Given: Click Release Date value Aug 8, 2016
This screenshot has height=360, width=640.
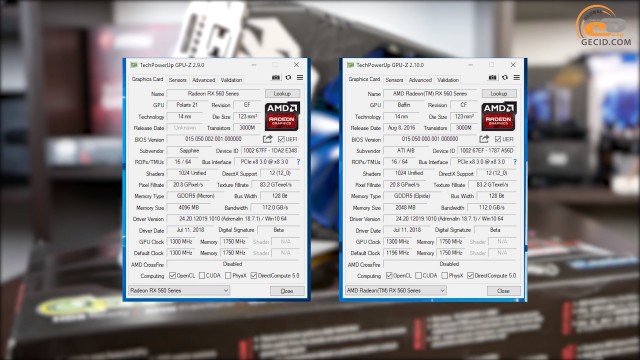Looking at the screenshot, I should (401, 128).
